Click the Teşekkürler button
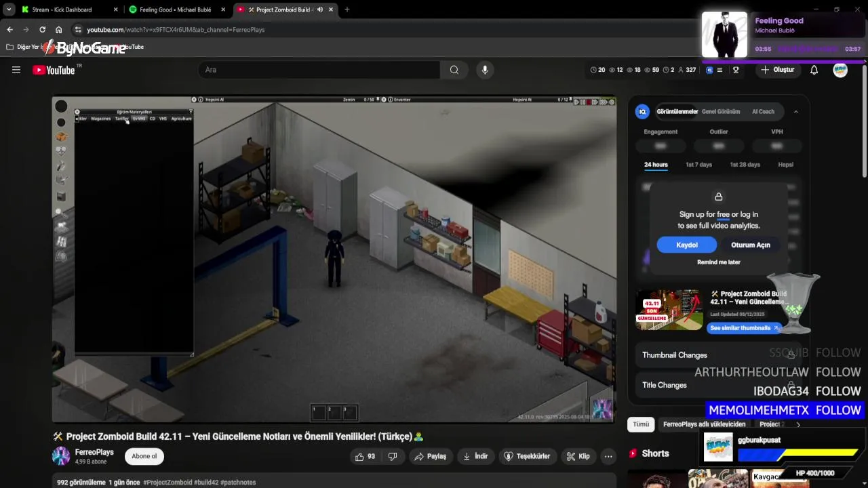 click(527, 456)
